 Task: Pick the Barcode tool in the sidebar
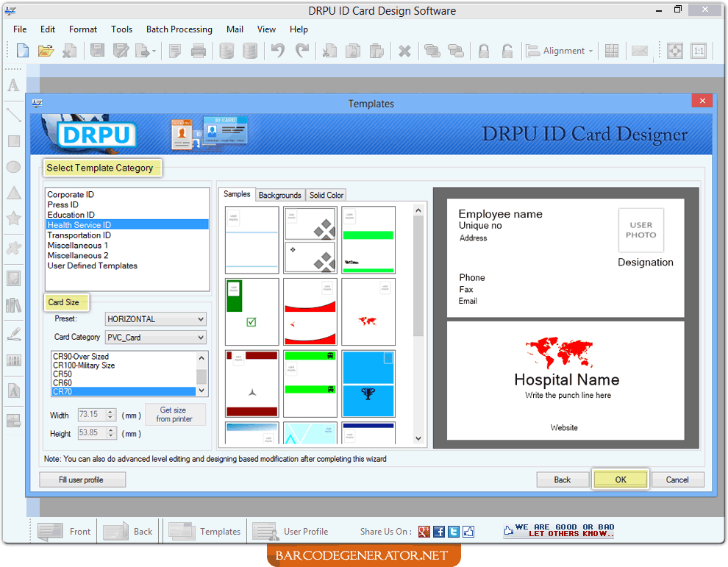click(13, 360)
